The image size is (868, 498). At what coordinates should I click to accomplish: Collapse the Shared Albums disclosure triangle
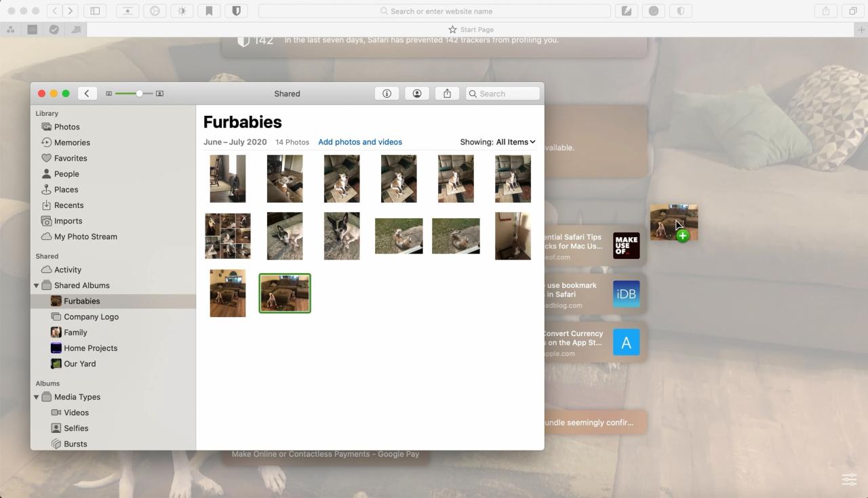point(37,286)
